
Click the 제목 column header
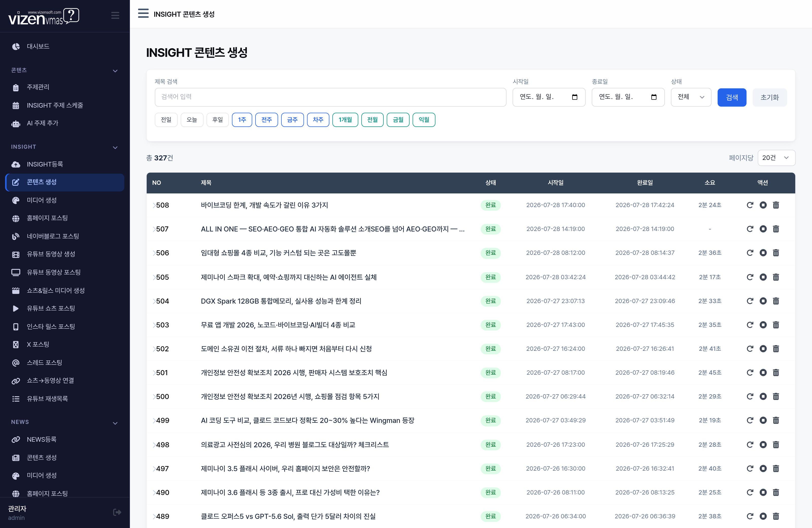coord(206,183)
